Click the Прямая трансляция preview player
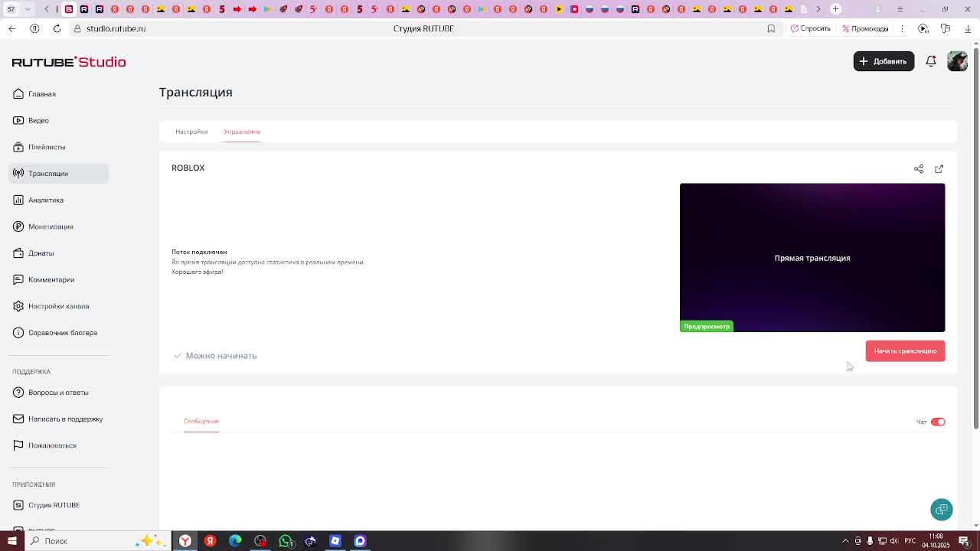This screenshot has height=551, width=980. (812, 258)
